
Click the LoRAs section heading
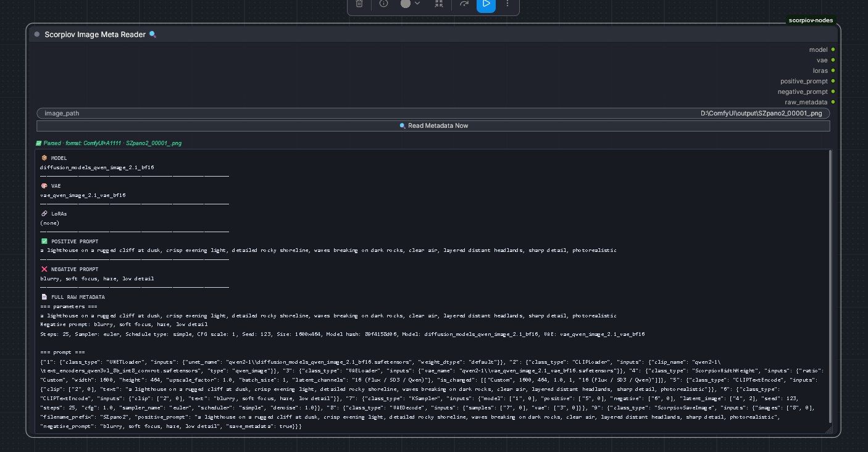click(54, 214)
